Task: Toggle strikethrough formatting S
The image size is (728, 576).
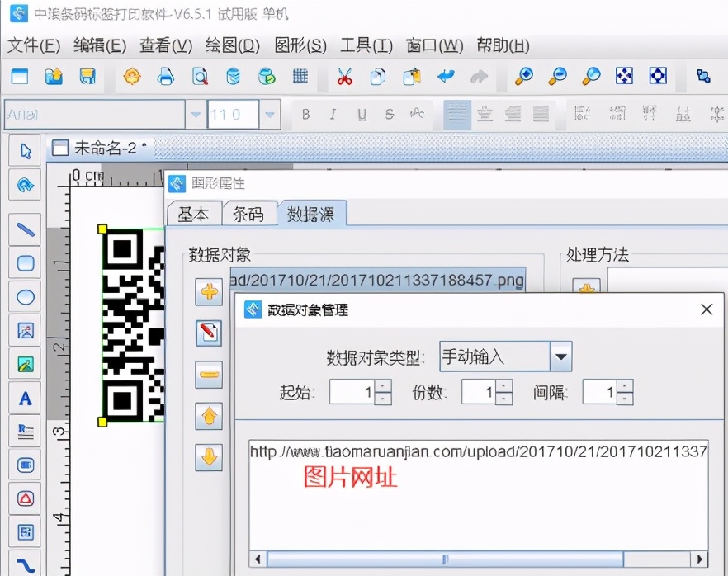Action: point(390,114)
